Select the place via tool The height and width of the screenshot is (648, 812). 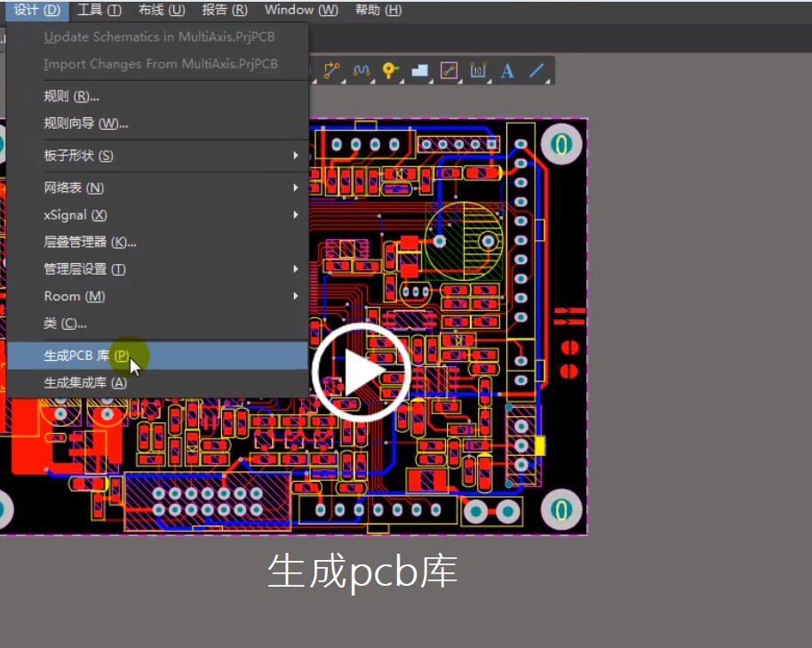pyautogui.click(x=392, y=70)
